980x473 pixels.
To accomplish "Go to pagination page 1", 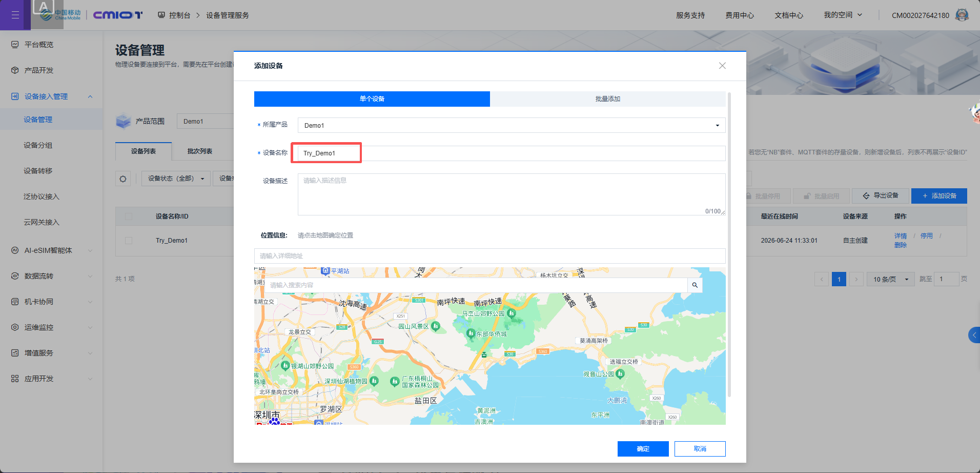I will pyautogui.click(x=839, y=279).
